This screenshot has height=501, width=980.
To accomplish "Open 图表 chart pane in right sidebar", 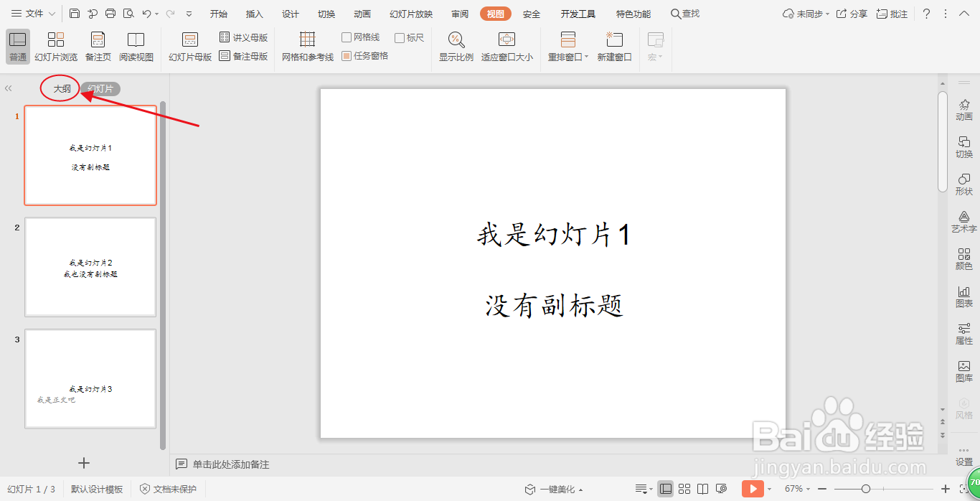I will [964, 296].
